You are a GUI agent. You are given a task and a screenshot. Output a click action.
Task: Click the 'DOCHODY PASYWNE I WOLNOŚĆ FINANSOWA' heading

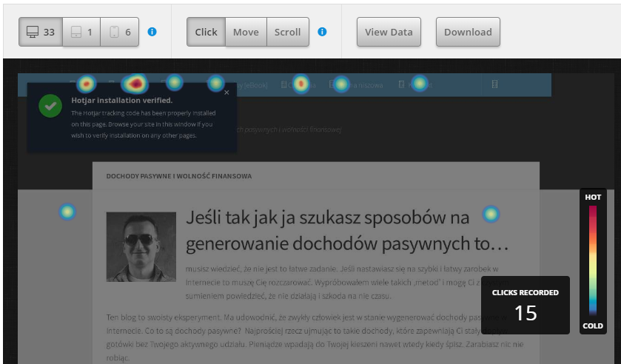pyautogui.click(x=179, y=176)
